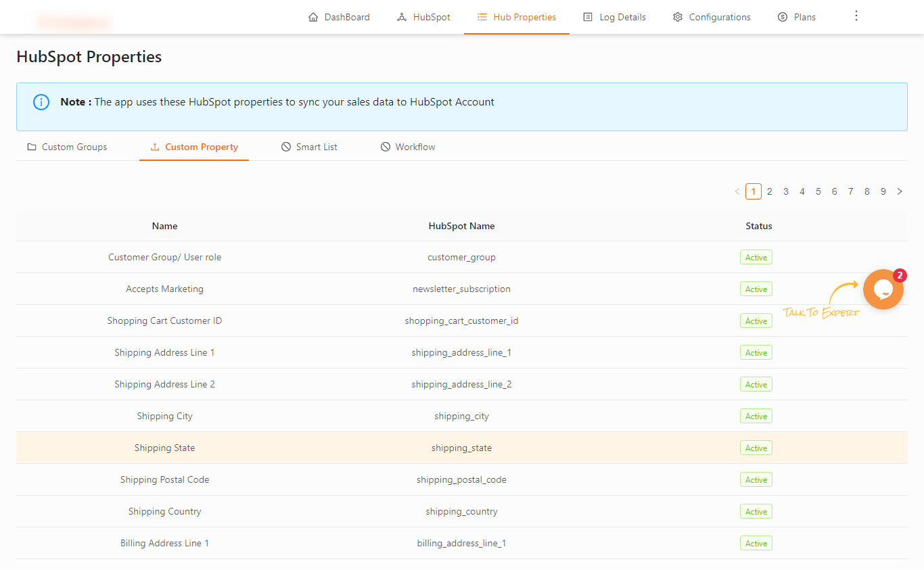The image size is (924, 570).
Task: Go to the next page arrow
Action: [x=900, y=191]
